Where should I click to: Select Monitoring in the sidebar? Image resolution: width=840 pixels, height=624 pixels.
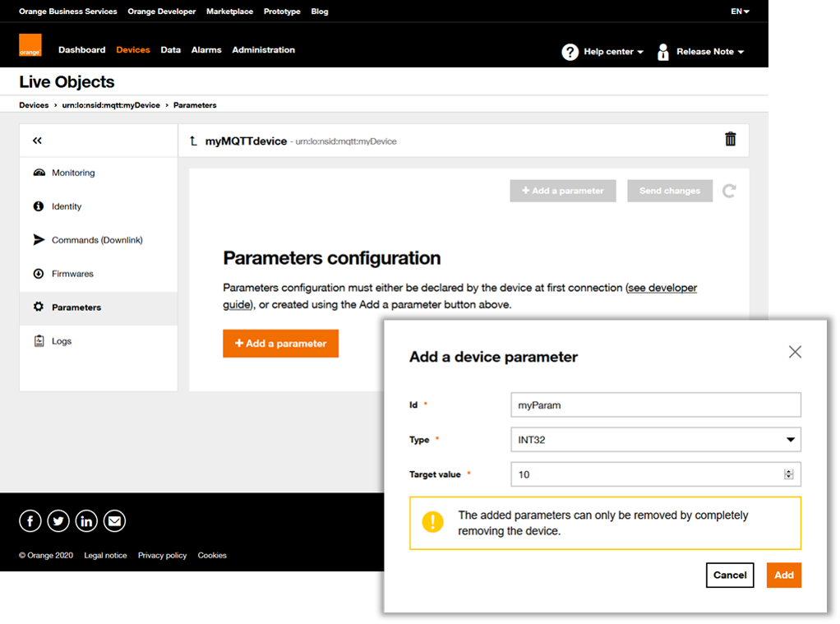99,173
